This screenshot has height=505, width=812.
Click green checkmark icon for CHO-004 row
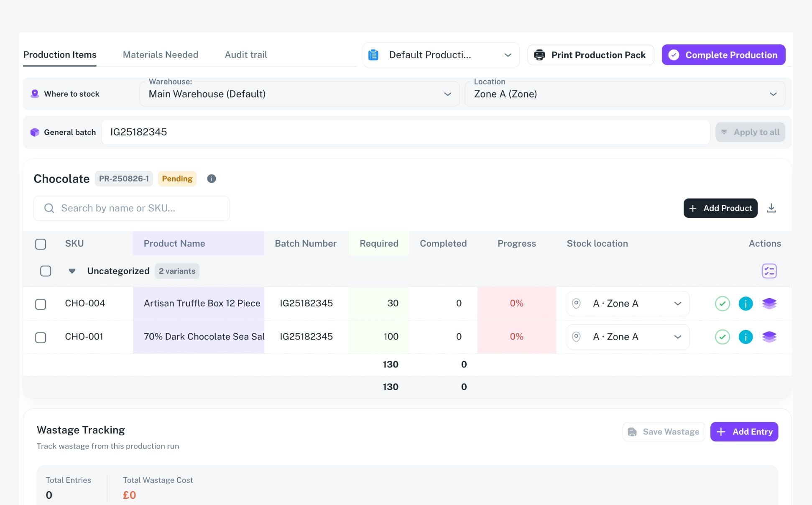point(722,304)
